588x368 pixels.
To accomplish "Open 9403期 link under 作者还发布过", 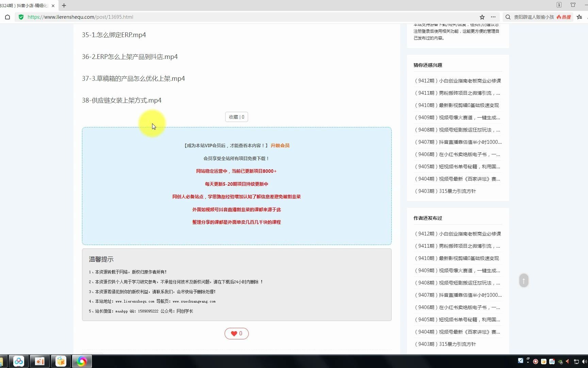I will click(x=445, y=344).
